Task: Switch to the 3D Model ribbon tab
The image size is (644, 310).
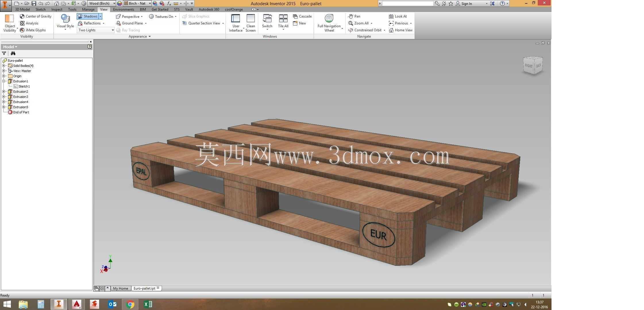Action: point(22,9)
